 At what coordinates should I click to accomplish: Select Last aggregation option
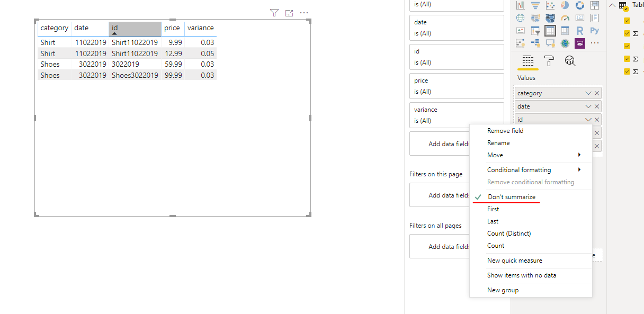pyautogui.click(x=531, y=221)
